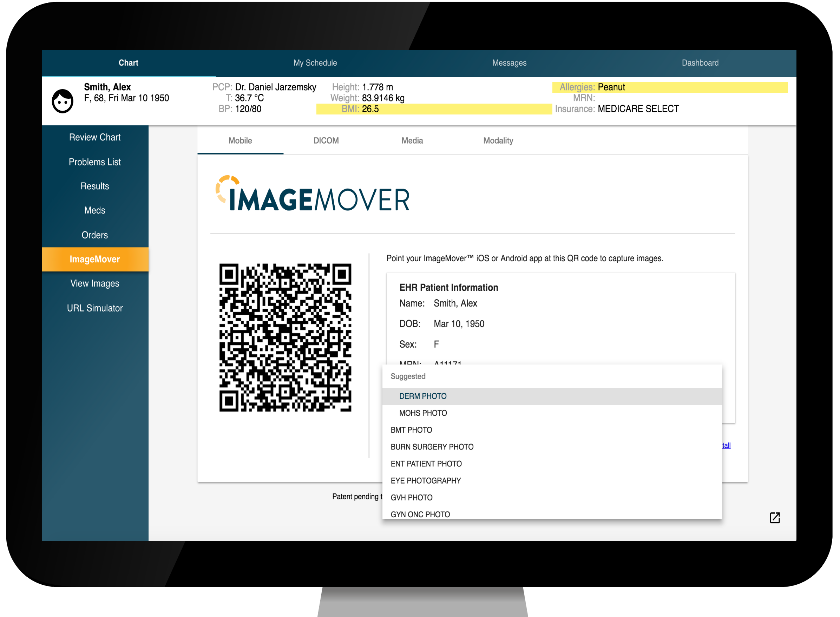Click the ImageMover logo
The width and height of the screenshot is (840, 617).
tap(312, 194)
